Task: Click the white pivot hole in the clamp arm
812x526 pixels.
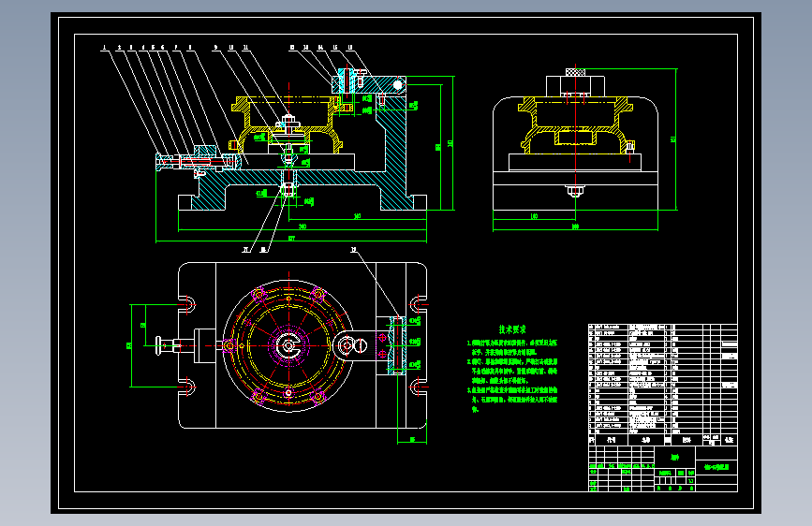Action: pos(397,84)
